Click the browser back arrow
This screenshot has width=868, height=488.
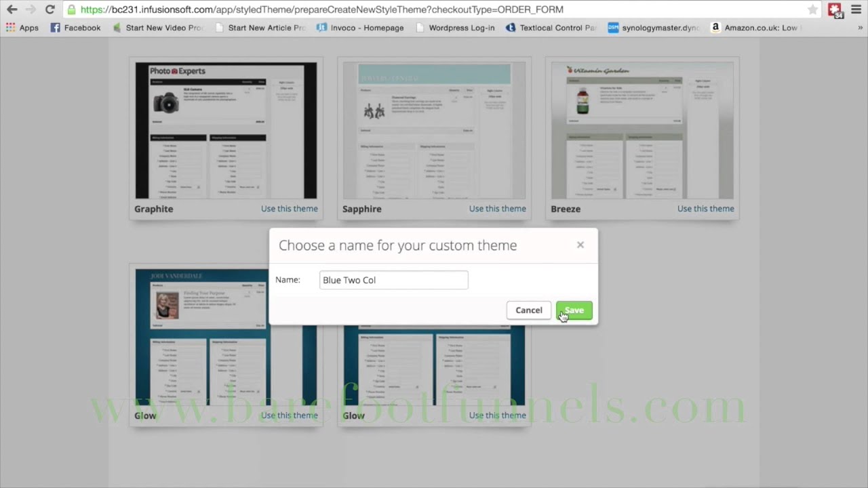coord(12,9)
